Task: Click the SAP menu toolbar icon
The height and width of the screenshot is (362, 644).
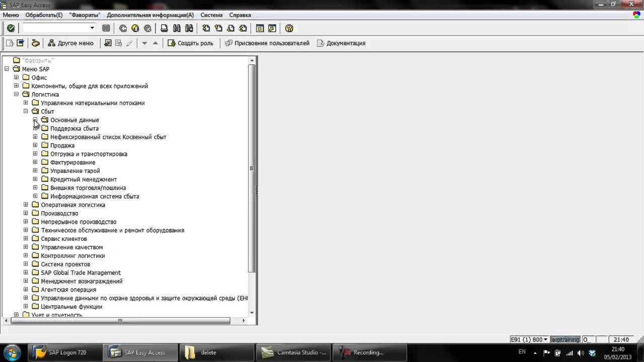Action: [21, 43]
